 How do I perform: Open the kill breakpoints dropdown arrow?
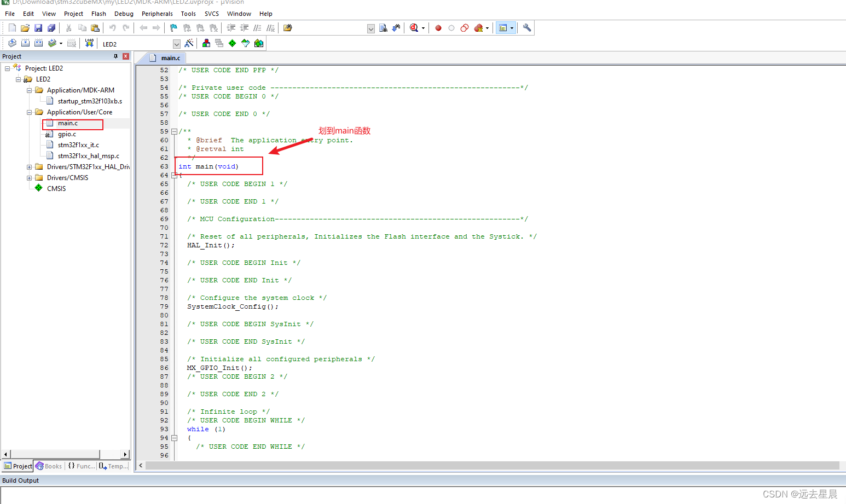(x=487, y=28)
